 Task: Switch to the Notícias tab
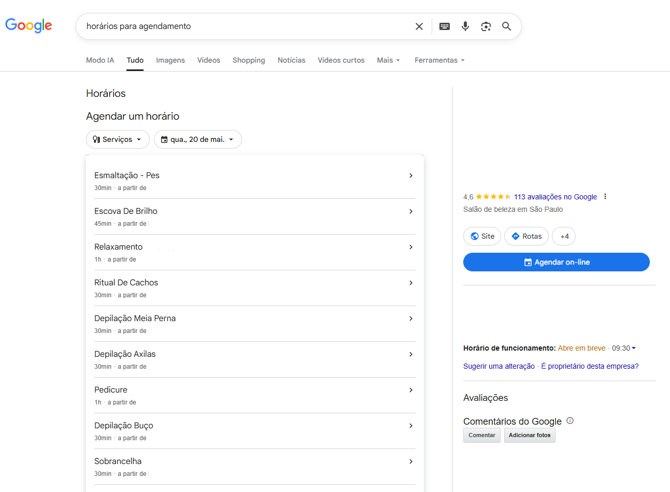click(291, 60)
